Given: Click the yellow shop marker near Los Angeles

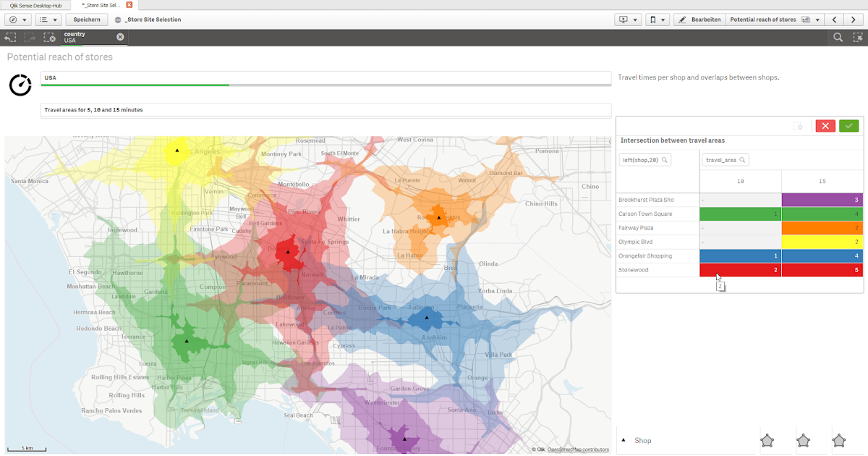Looking at the screenshot, I should tap(176, 151).
